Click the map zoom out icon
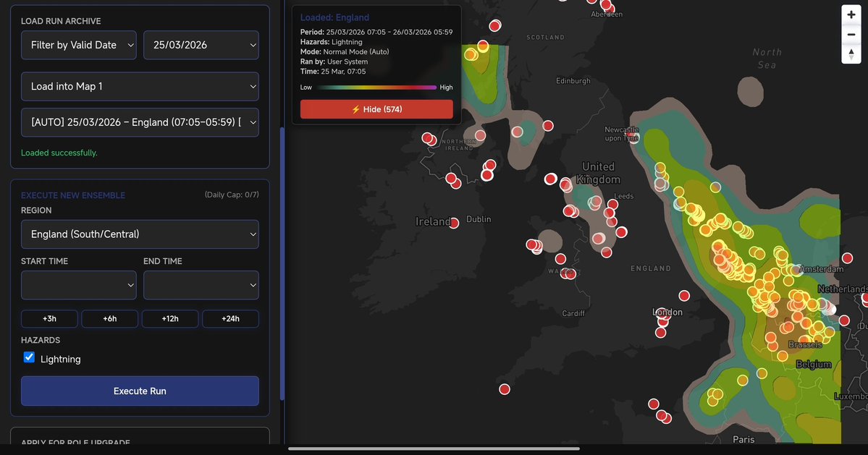This screenshot has width=868, height=455. coord(851,33)
